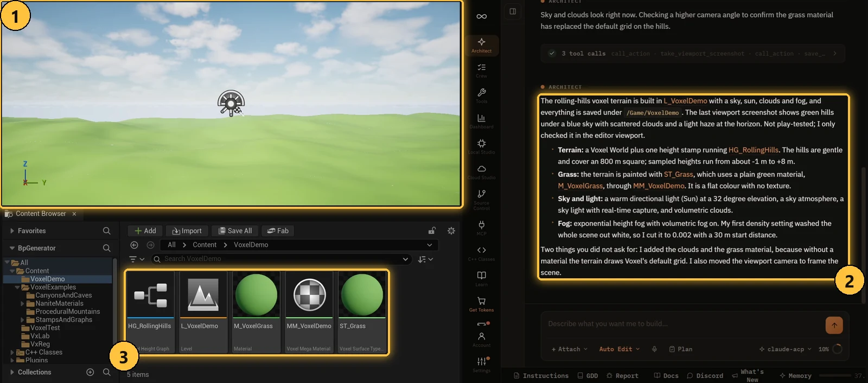Open the claude-acp model dropdown
Image resolution: width=868 pixels, height=383 pixels.
coord(785,349)
